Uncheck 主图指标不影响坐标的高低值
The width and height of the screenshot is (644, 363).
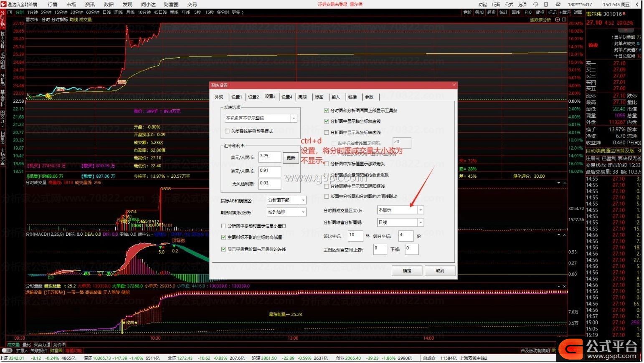(223, 237)
